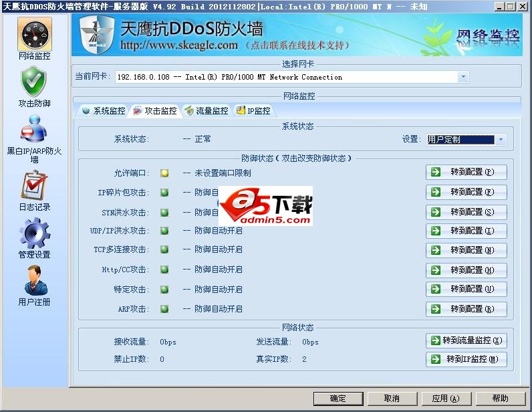The image size is (532, 412).
Task: Click the 防御自动开启 text in the UDP/IP洪水攻击 row
Action: coord(219,231)
